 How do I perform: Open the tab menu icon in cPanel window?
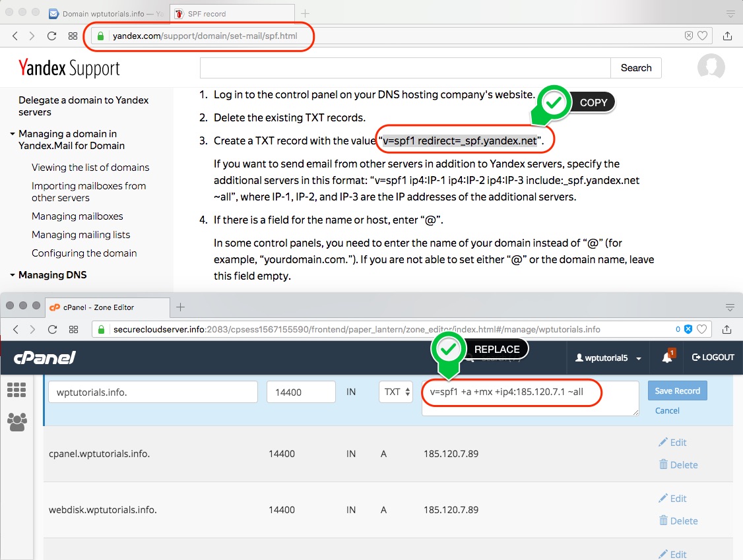click(730, 307)
